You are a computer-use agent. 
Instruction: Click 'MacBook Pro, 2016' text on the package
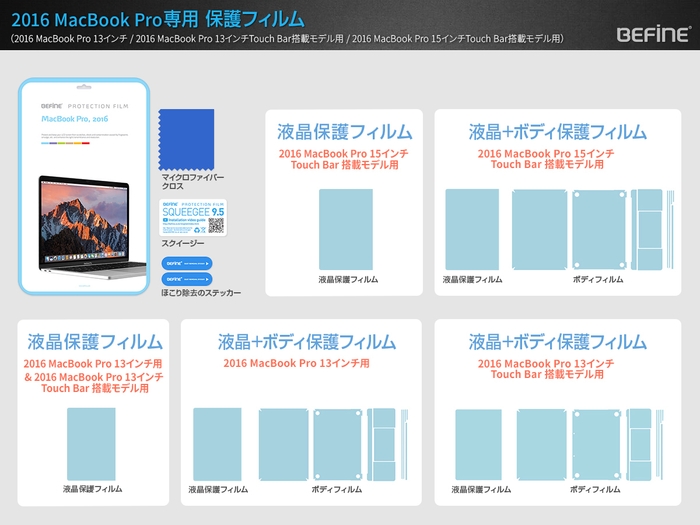click(x=75, y=119)
